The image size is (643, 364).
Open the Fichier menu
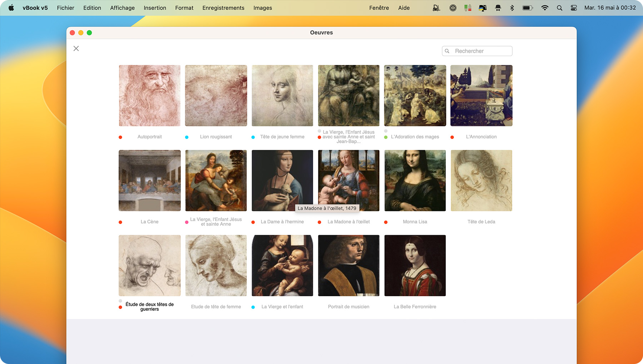point(66,8)
